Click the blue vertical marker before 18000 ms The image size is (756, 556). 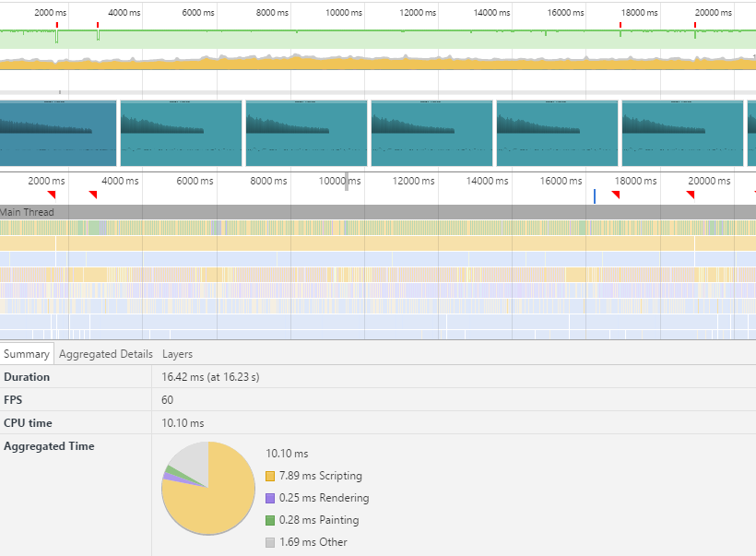click(595, 195)
